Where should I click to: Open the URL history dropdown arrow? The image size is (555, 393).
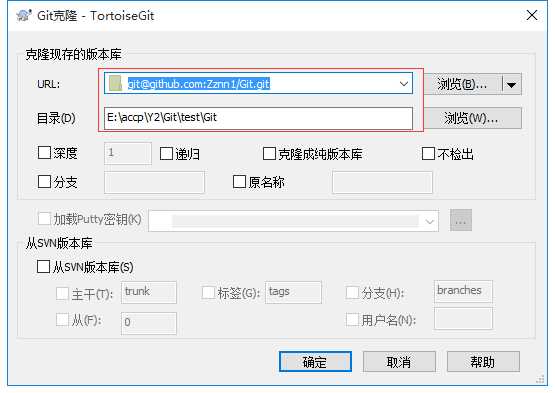404,84
